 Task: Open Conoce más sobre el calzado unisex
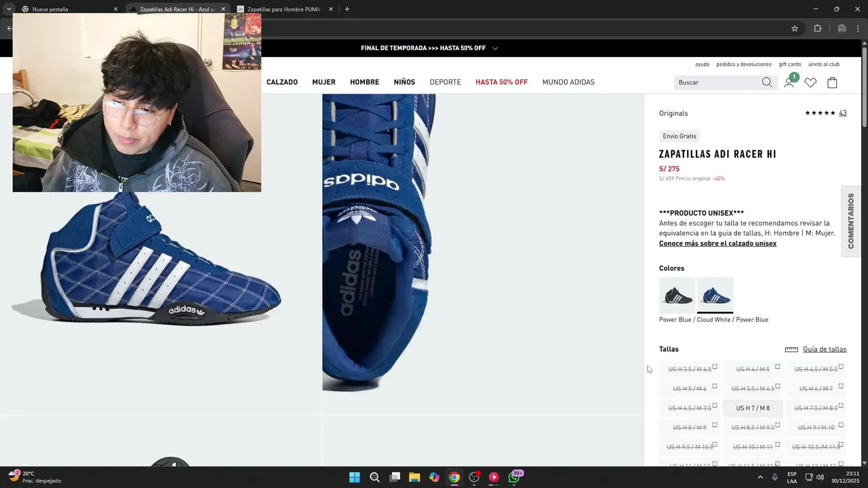pos(717,243)
